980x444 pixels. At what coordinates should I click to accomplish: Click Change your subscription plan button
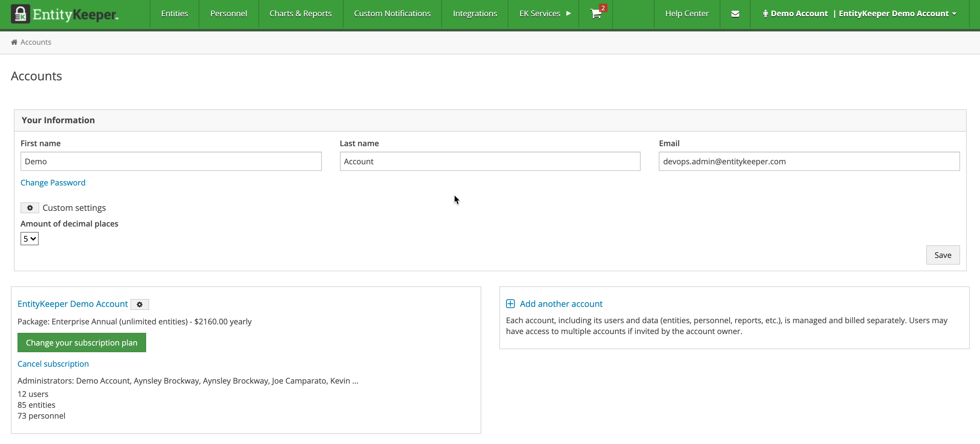[82, 343]
